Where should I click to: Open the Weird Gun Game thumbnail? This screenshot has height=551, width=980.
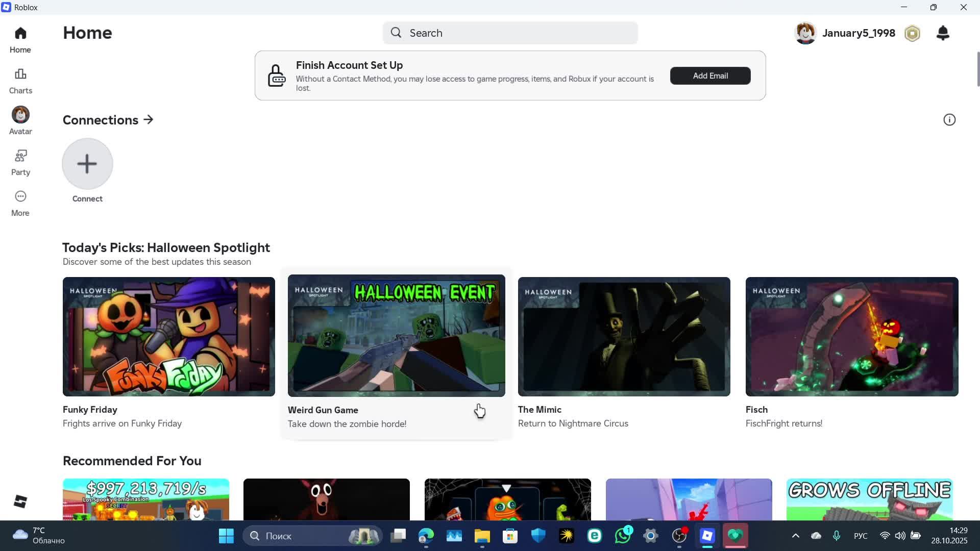point(396,336)
